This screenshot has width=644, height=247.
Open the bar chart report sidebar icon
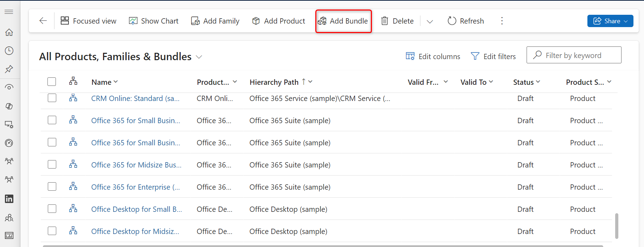[9, 235]
